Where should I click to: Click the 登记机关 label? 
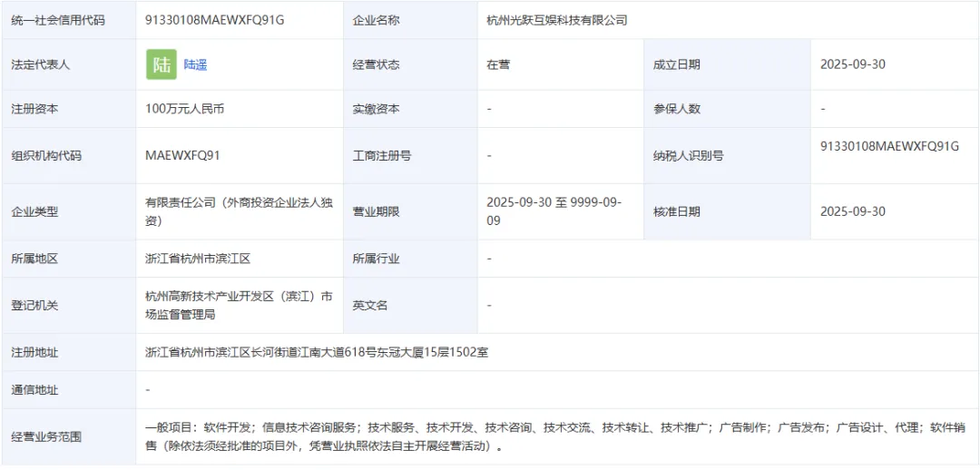tap(35, 306)
